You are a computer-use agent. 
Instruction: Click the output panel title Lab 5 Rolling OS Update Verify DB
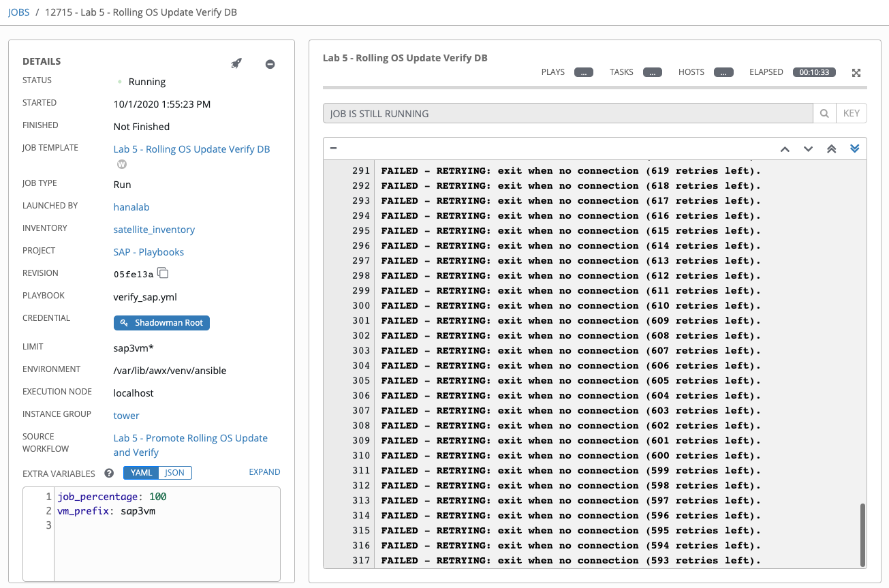click(x=405, y=58)
